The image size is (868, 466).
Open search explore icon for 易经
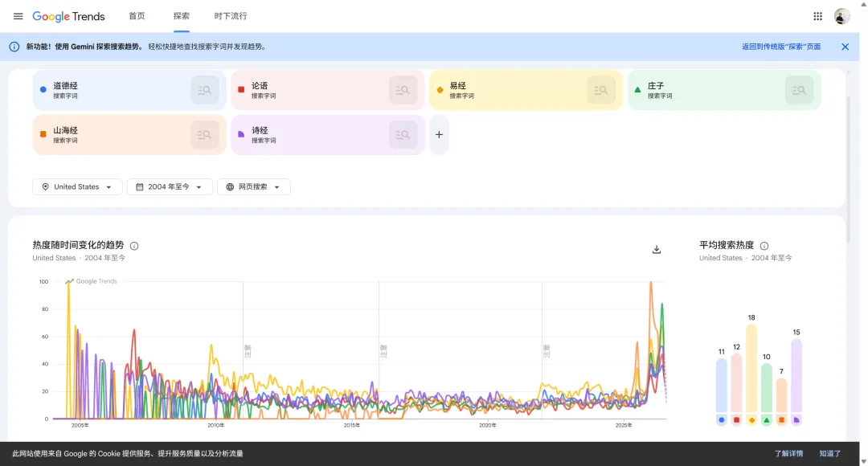[x=601, y=90]
